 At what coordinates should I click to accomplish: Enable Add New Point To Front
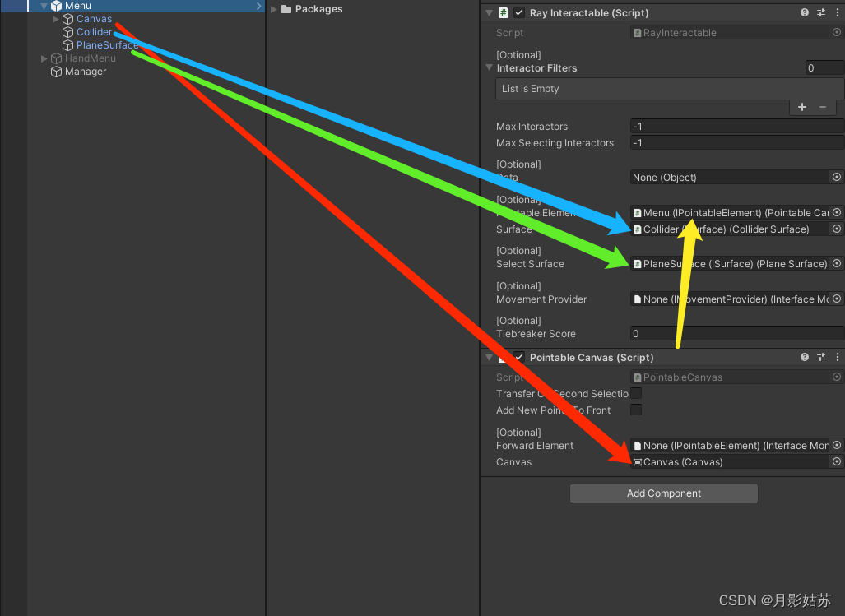click(635, 410)
